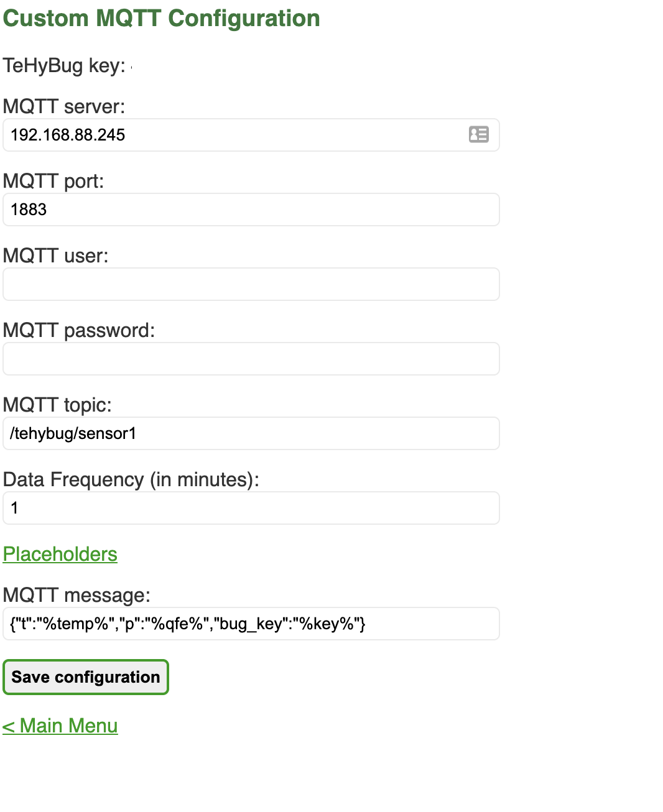Select the empty MQTT user field
This screenshot has height=812, width=663.
tap(251, 284)
